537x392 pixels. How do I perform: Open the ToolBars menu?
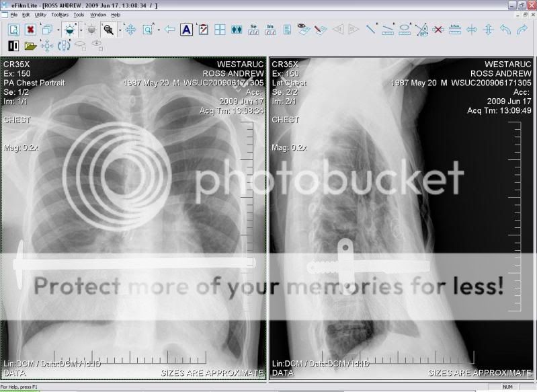click(60, 15)
